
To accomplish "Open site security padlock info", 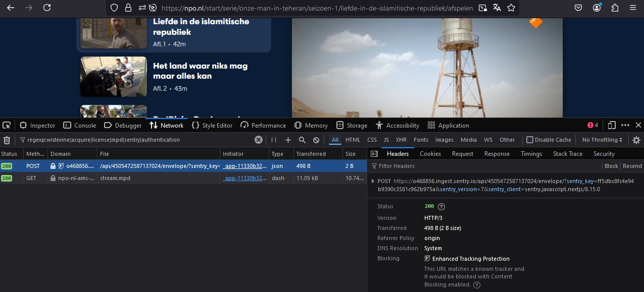I will click(x=128, y=8).
